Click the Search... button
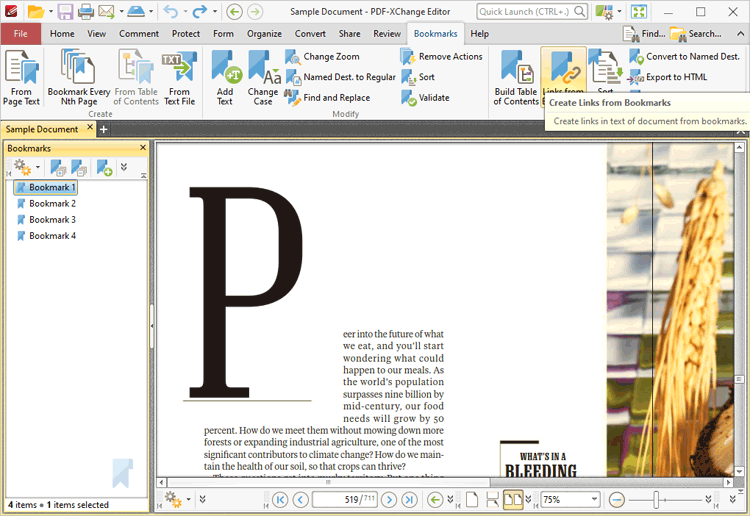This screenshot has height=516, width=750. click(695, 33)
